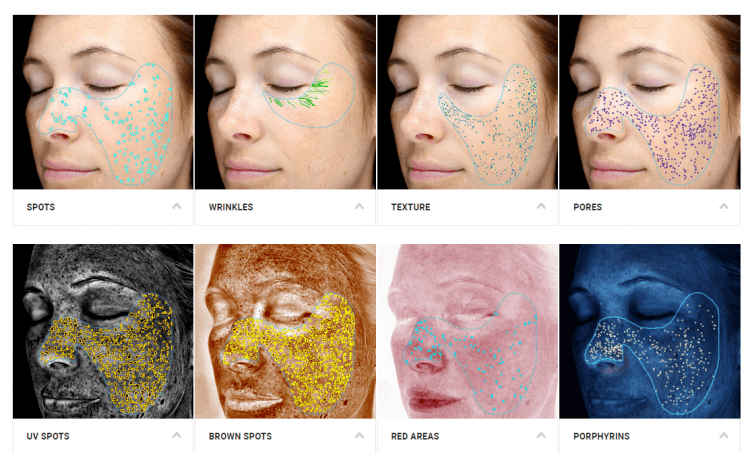Open the Wrinkles analysis face image
The height and width of the screenshot is (453, 750).
click(x=285, y=102)
